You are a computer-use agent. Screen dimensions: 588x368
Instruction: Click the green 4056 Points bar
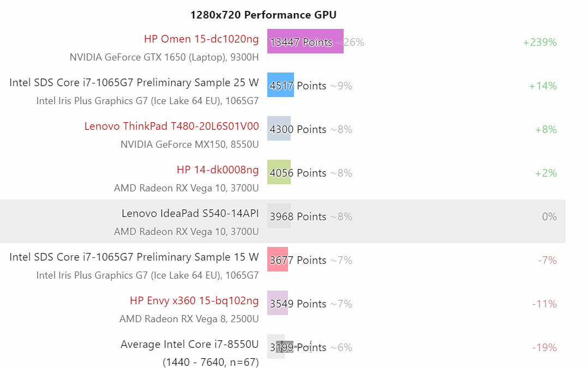click(x=279, y=172)
